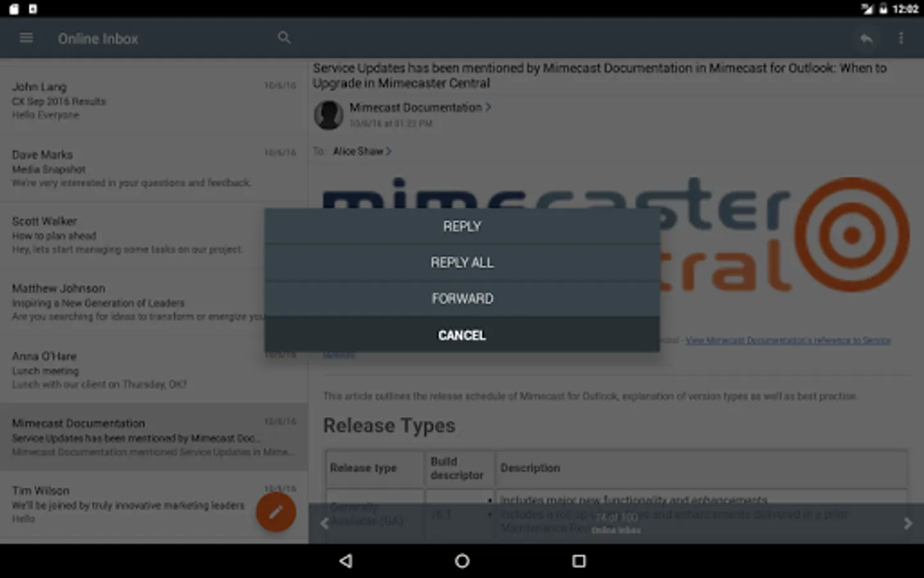Select Reply in the dialog

(462, 226)
